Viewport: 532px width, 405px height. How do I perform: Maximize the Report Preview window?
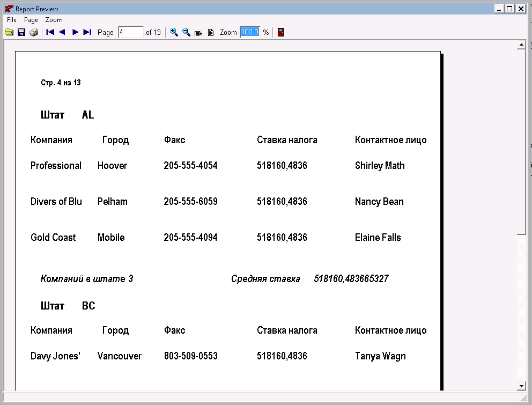coord(509,9)
